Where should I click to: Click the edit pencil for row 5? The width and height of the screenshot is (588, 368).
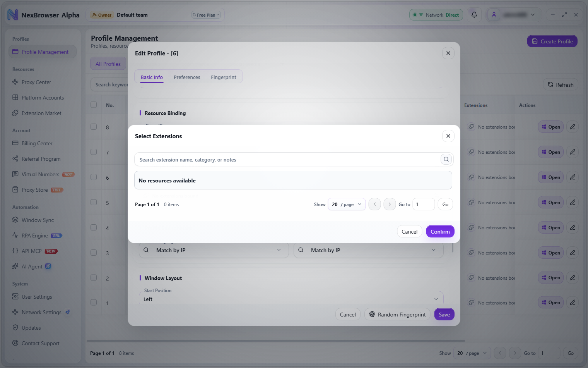(573, 202)
